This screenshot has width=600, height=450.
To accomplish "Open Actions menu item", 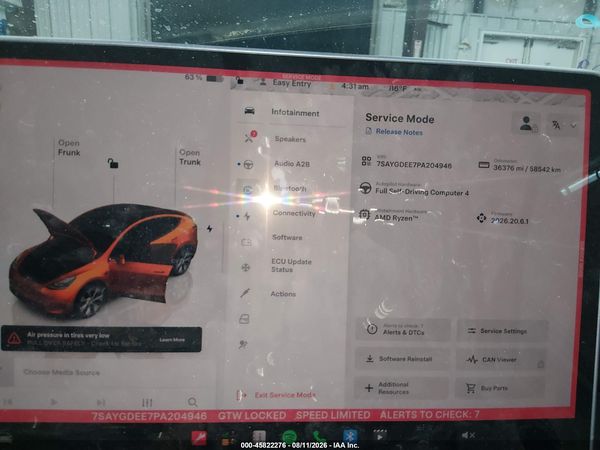I will 283,294.
